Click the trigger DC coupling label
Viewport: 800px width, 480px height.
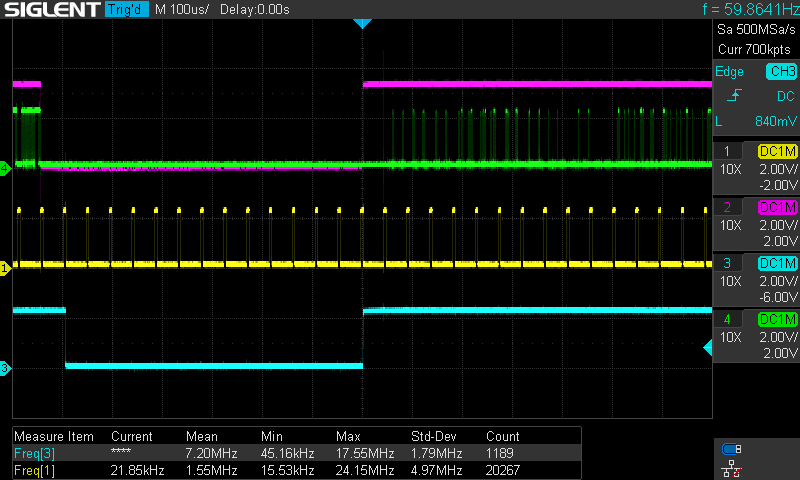coord(786,96)
